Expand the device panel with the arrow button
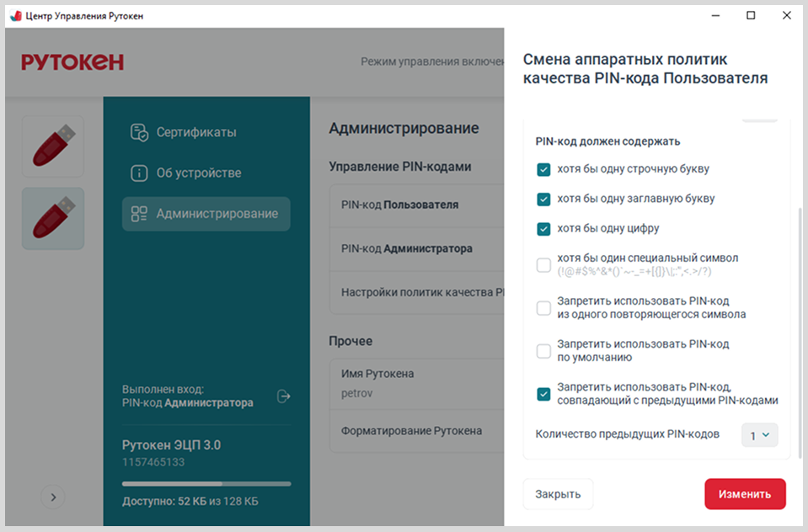Screen dimensions: 808x532 [x=53, y=497]
